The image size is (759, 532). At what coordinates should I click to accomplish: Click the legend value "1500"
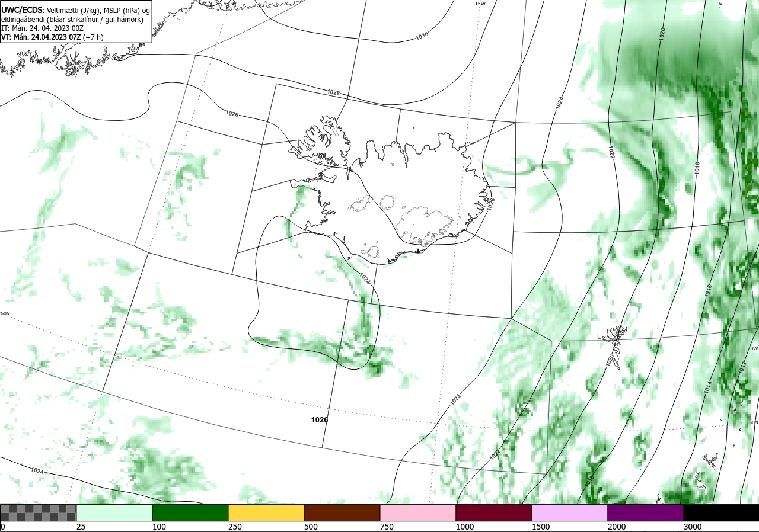coord(541,527)
